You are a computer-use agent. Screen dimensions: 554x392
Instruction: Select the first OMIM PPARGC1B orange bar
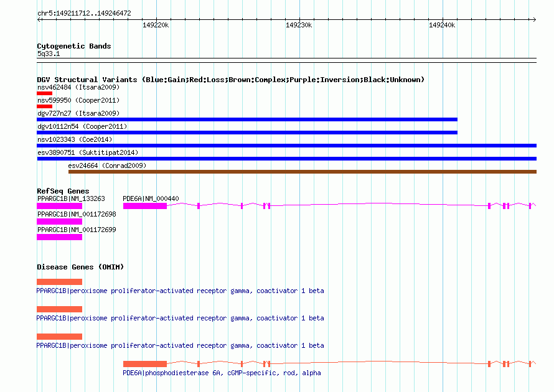coord(59,282)
